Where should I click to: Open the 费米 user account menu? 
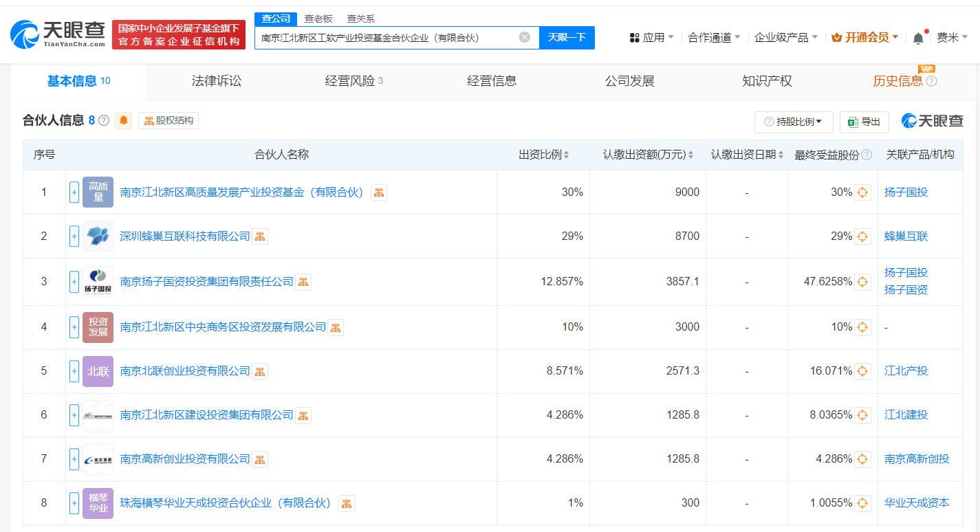coord(952,38)
